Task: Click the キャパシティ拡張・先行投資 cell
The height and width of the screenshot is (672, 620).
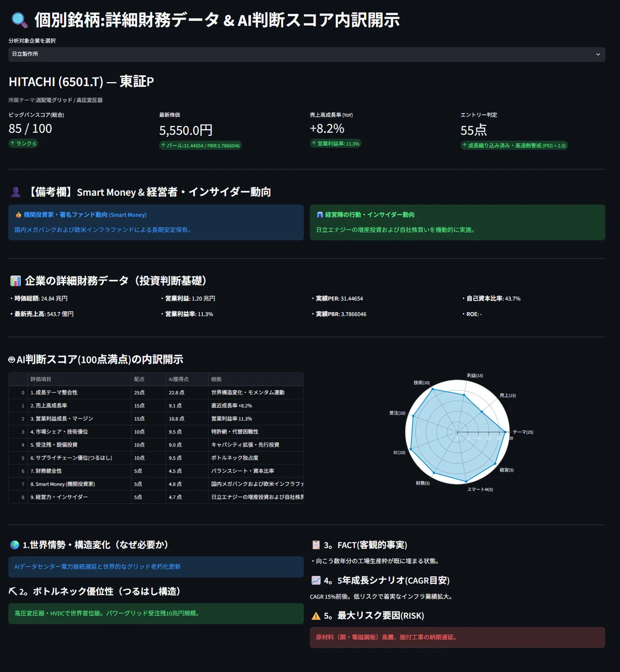Action: point(256,445)
